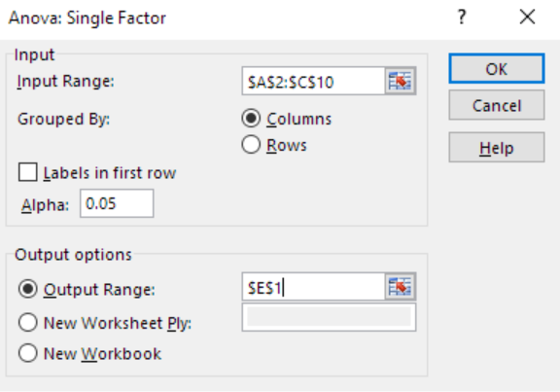Click the Input Range label
The width and height of the screenshot is (560, 392).
66,81
